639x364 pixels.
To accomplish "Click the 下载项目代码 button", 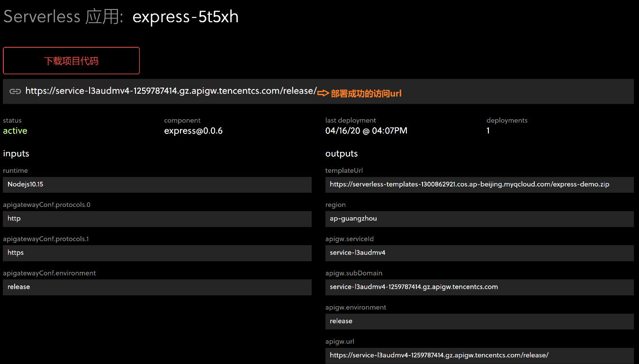I will (71, 61).
